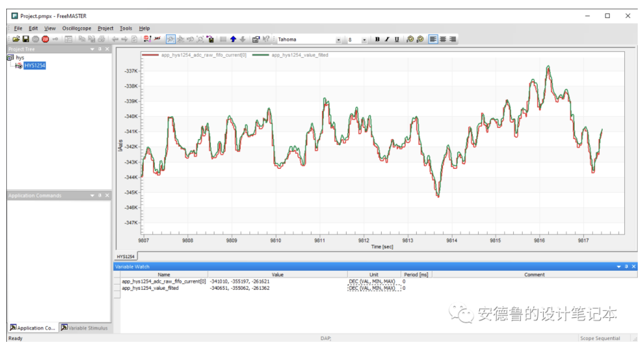The width and height of the screenshot is (644, 350).
Task: Pin the Application Commands panel
Action: coord(100,196)
